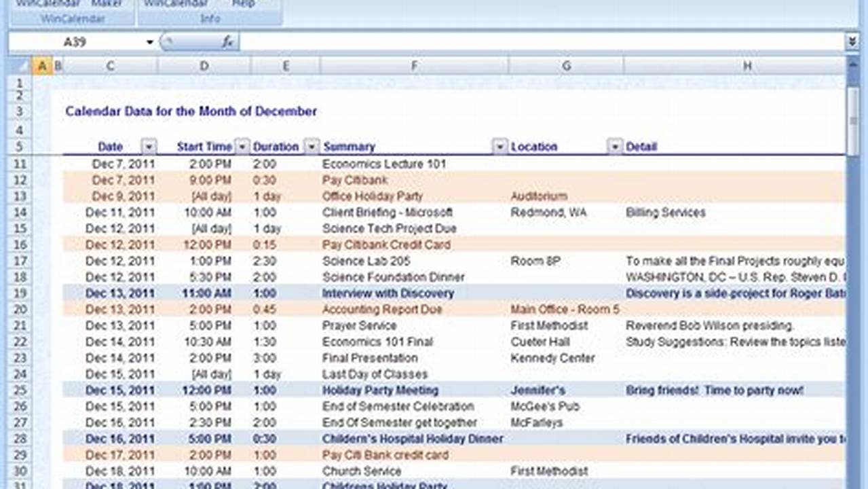Open the Duration column filter dropdown
This screenshot has height=489, width=868.
click(311, 146)
